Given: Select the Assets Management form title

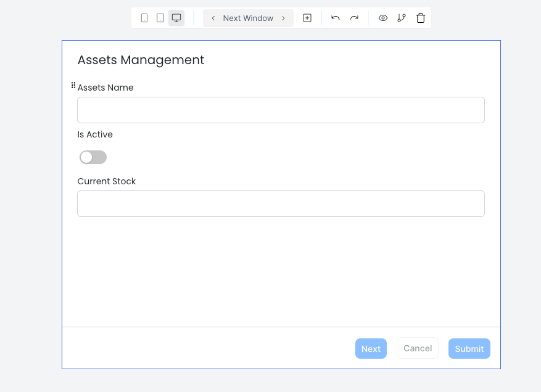Looking at the screenshot, I should point(141,60).
